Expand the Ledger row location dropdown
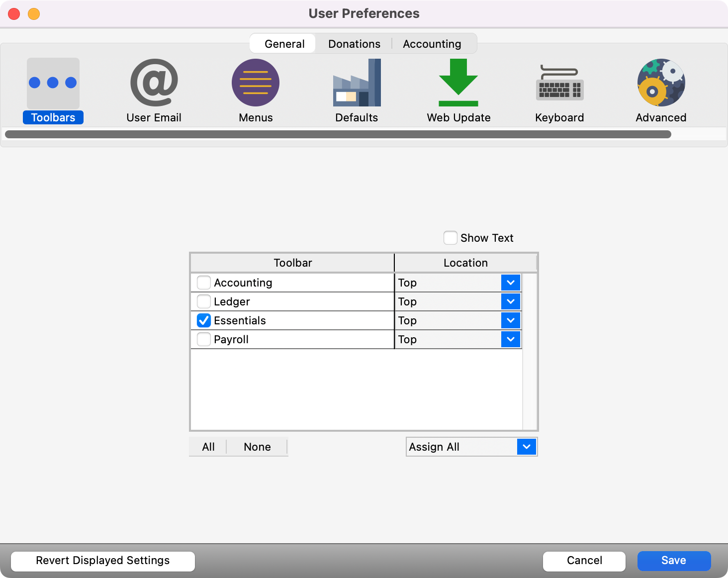This screenshot has width=728, height=578. (x=510, y=301)
